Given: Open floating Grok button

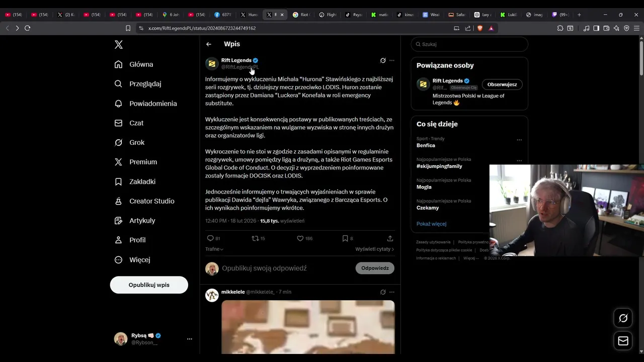Looking at the screenshot, I should pyautogui.click(x=623, y=318).
